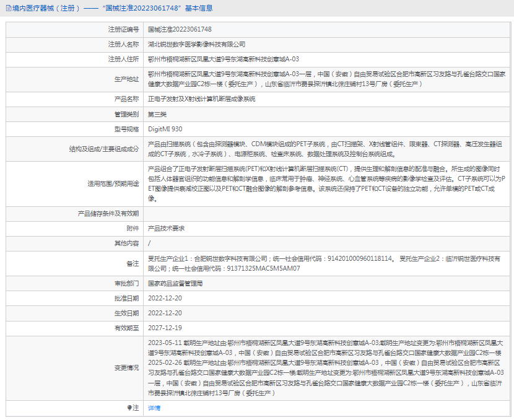
Task: Click the document icon beside the page title
Action: [9, 8]
